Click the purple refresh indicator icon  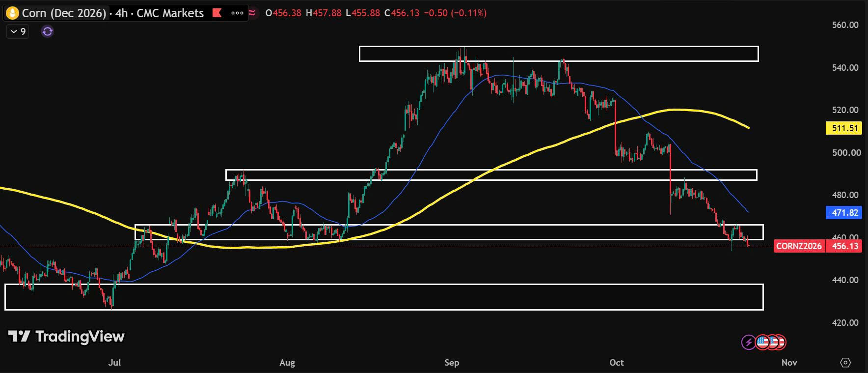(48, 32)
